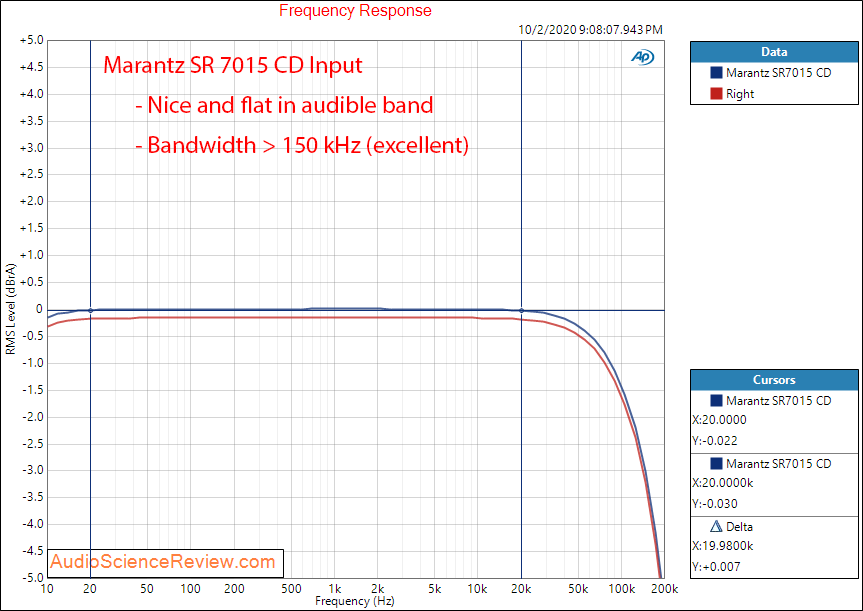Click the red swatch next to Right legend
863x611 pixels.
pos(716,94)
